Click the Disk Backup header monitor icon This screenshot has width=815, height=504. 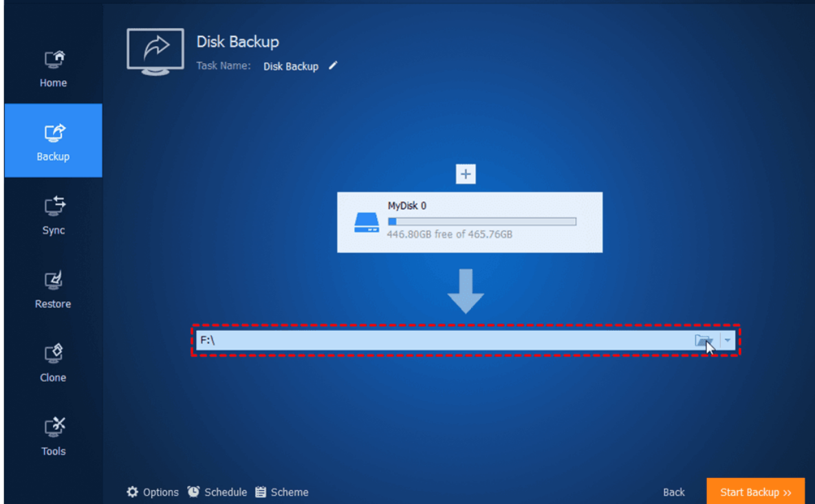(155, 51)
